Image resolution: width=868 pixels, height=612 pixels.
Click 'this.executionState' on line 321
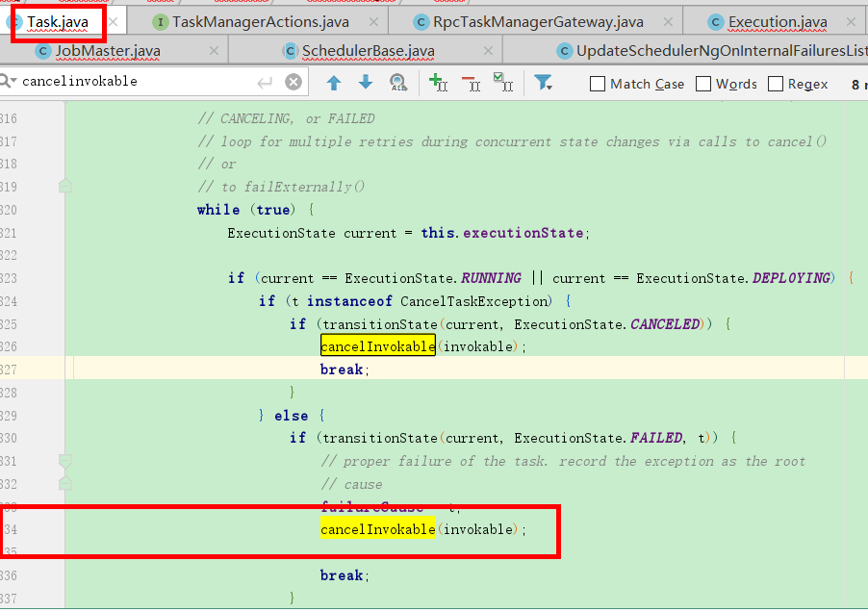[502, 233]
